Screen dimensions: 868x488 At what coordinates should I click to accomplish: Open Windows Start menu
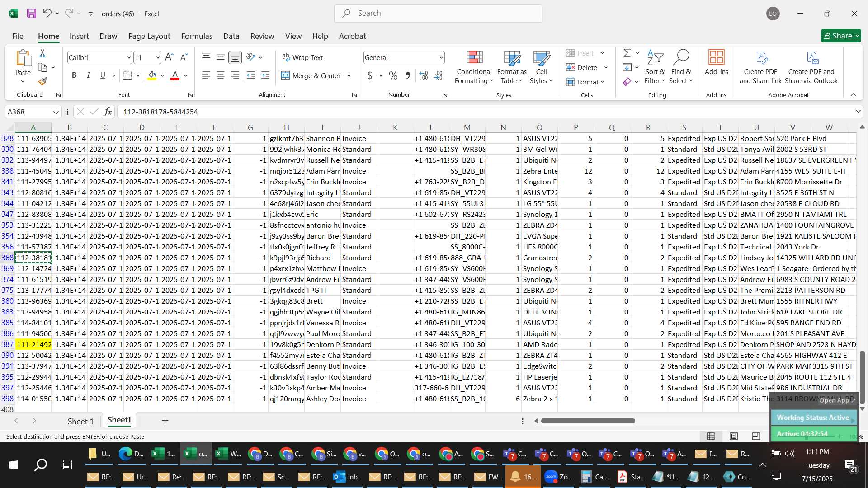click(x=13, y=465)
